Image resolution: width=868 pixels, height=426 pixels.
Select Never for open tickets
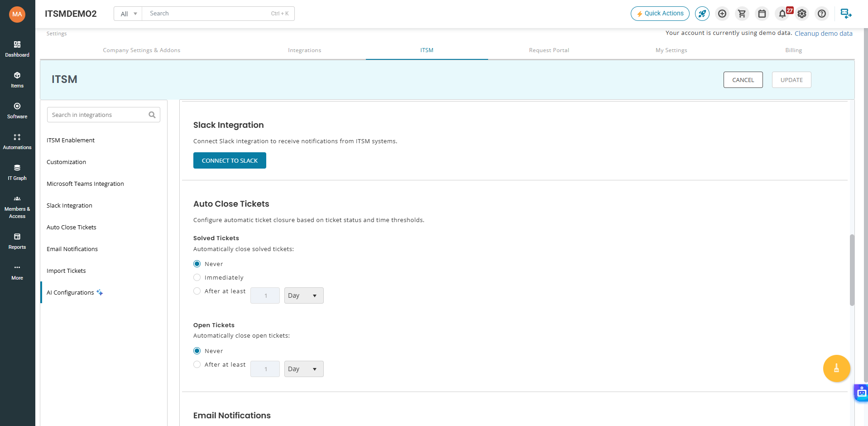coord(197,351)
